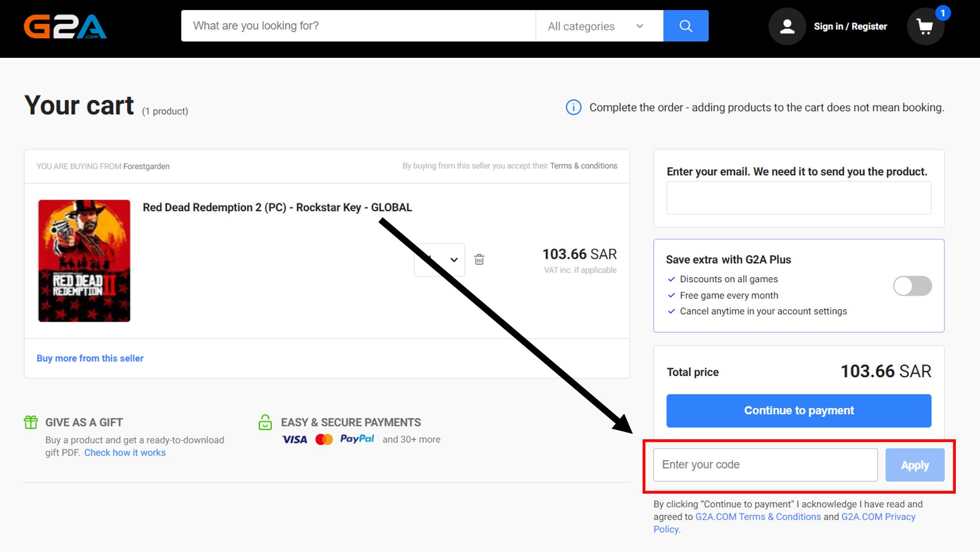This screenshot has width=980, height=552.
Task: Click 'Discounts on all games' text
Action: (728, 279)
